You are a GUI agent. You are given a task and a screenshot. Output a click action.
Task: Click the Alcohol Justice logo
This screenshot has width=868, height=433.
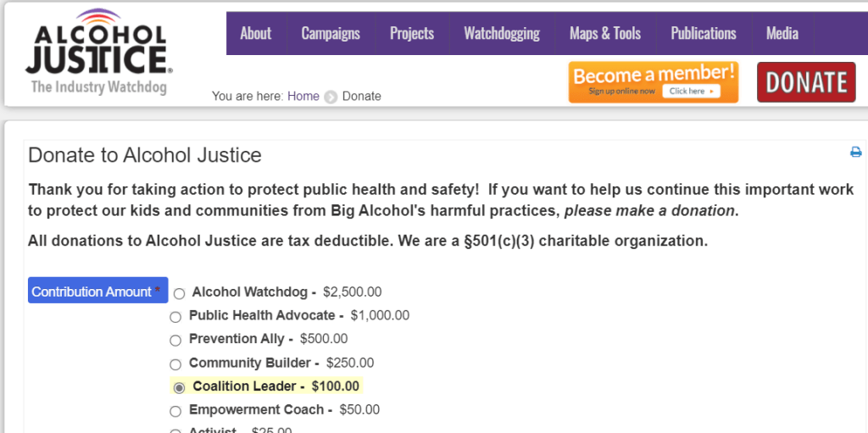101,53
